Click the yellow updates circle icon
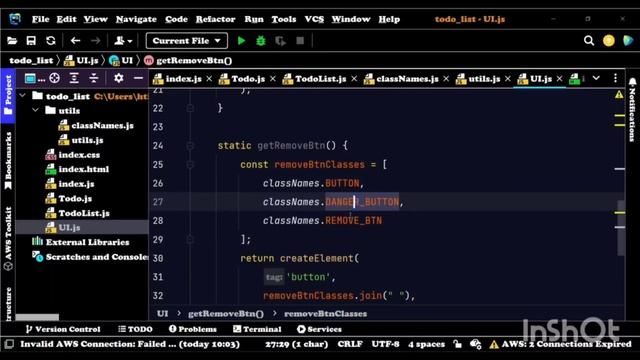 click(609, 41)
